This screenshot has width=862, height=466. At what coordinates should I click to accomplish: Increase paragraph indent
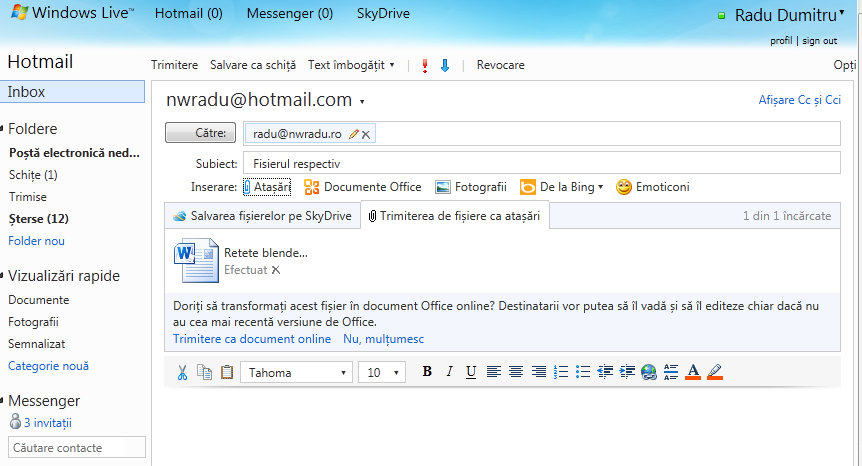point(627,372)
